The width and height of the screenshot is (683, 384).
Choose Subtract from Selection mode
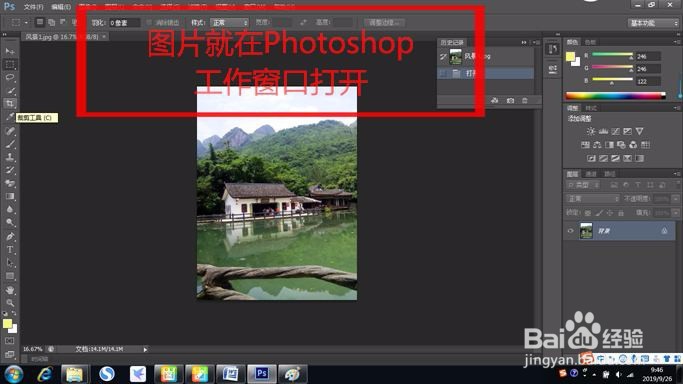(x=63, y=22)
